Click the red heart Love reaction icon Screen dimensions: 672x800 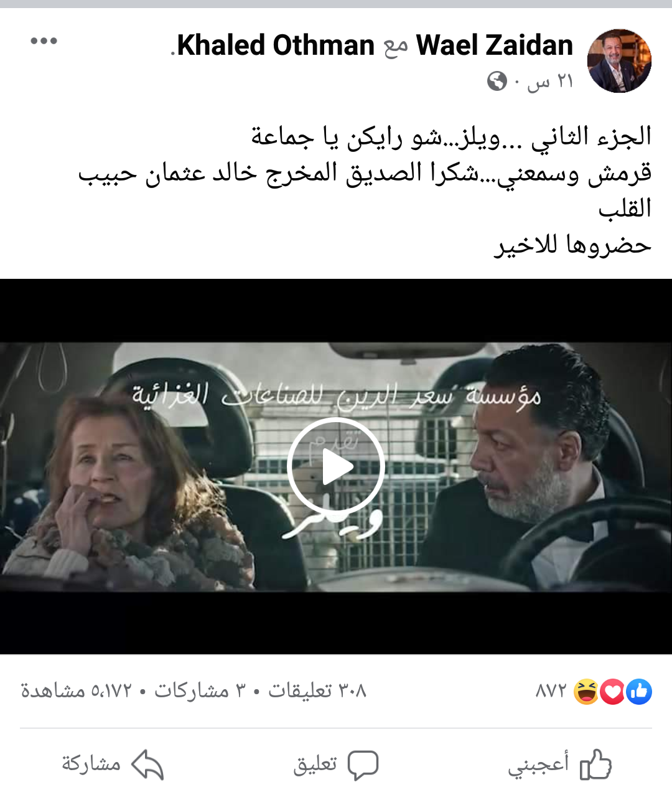point(613,692)
